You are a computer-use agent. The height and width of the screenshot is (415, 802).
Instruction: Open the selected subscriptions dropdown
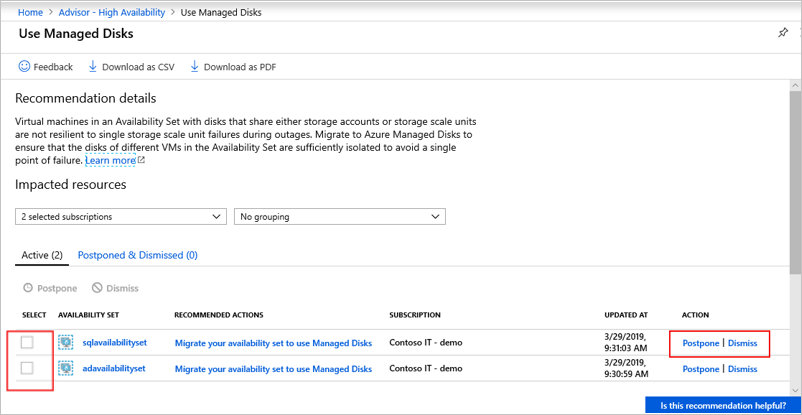pyautogui.click(x=121, y=217)
